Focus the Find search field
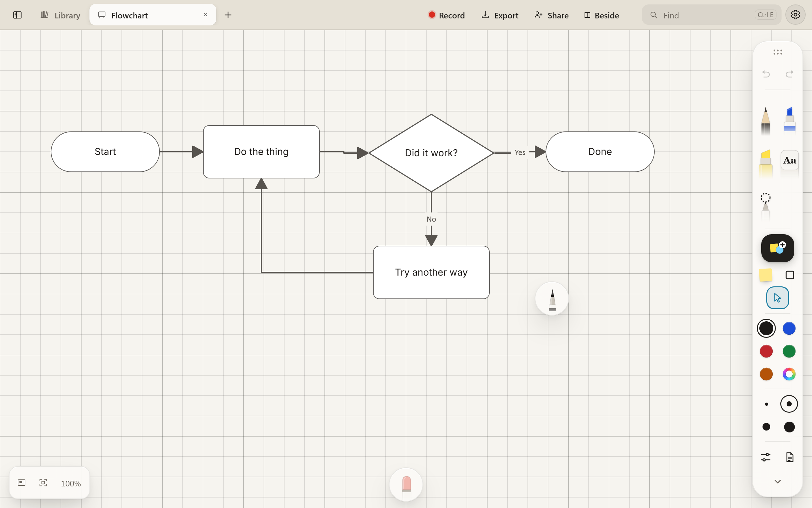Image resolution: width=812 pixels, height=508 pixels. pyautogui.click(x=711, y=15)
